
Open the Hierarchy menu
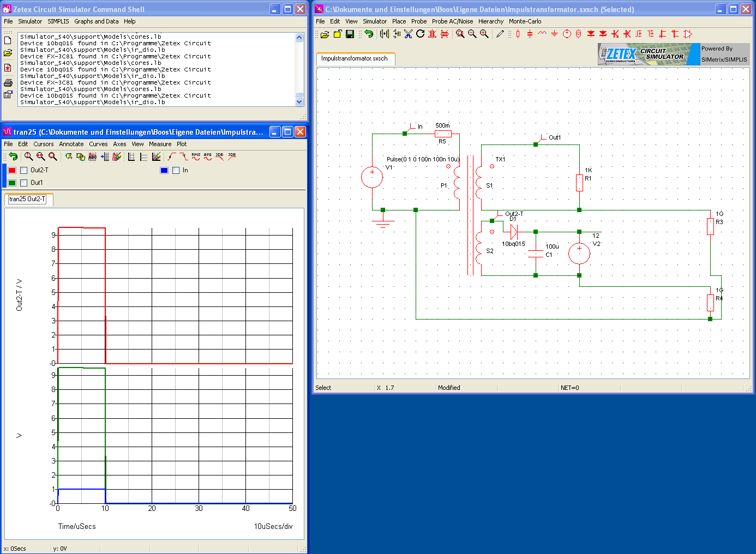pyautogui.click(x=491, y=21)
